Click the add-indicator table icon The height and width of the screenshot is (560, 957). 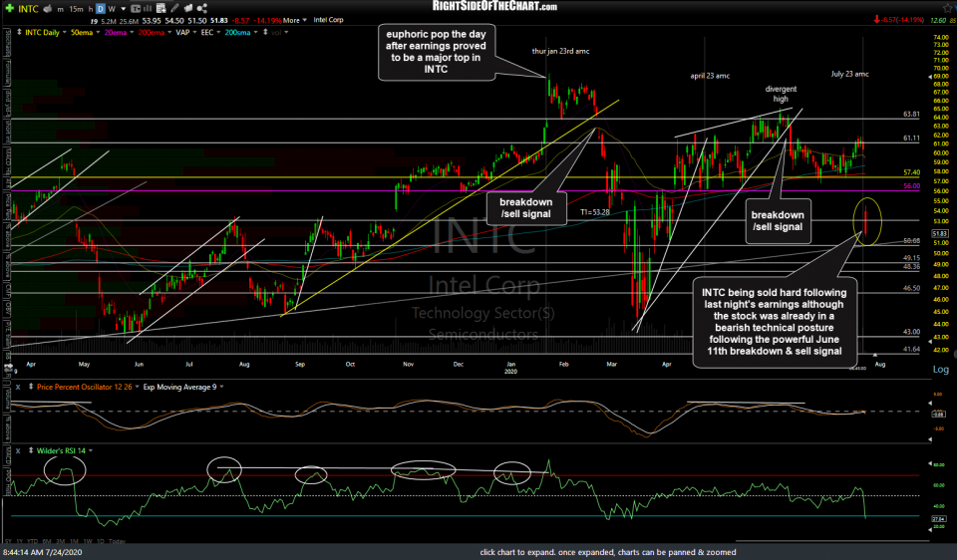click(x=161, y=9)
